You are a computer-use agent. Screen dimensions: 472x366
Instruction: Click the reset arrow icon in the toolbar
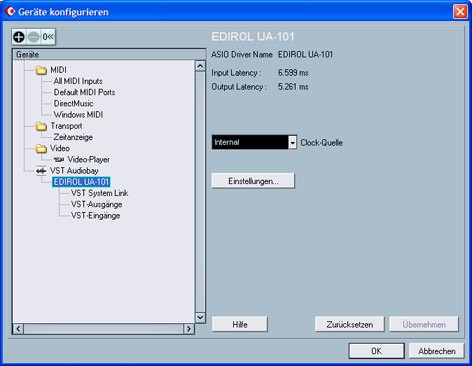point(48,37)
